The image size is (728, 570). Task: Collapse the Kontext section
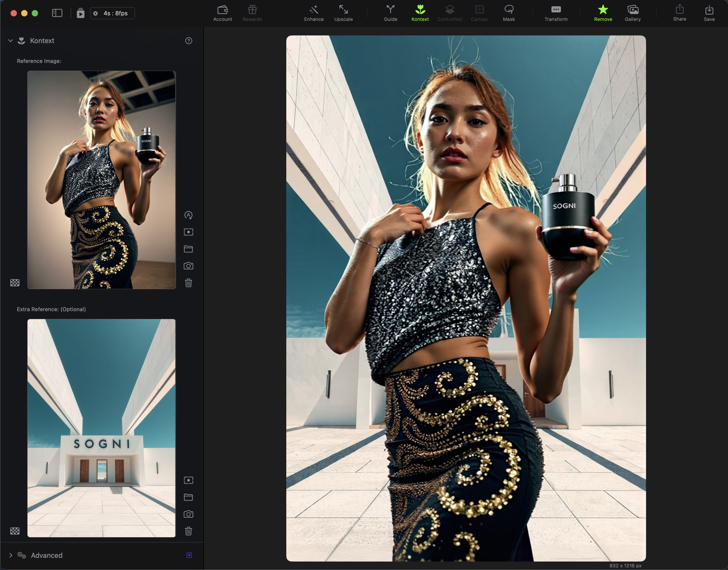point(10,41)
